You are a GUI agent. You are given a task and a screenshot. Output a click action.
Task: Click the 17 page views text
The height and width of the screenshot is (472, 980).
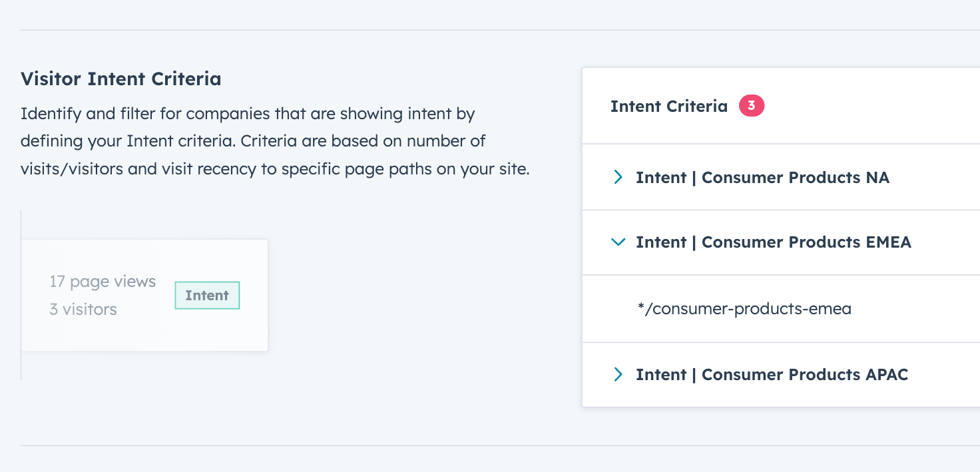pos(103,282)
